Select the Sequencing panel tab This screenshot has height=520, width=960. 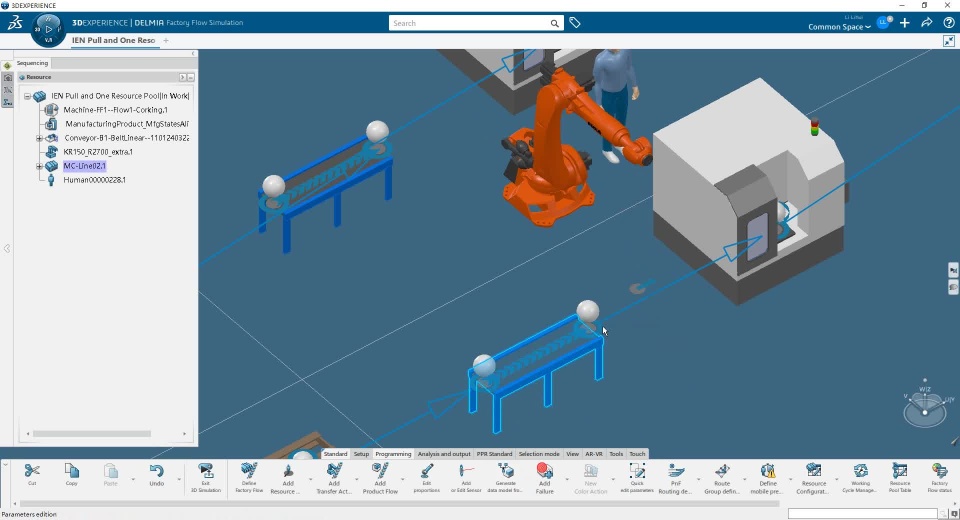click(32, 63)
